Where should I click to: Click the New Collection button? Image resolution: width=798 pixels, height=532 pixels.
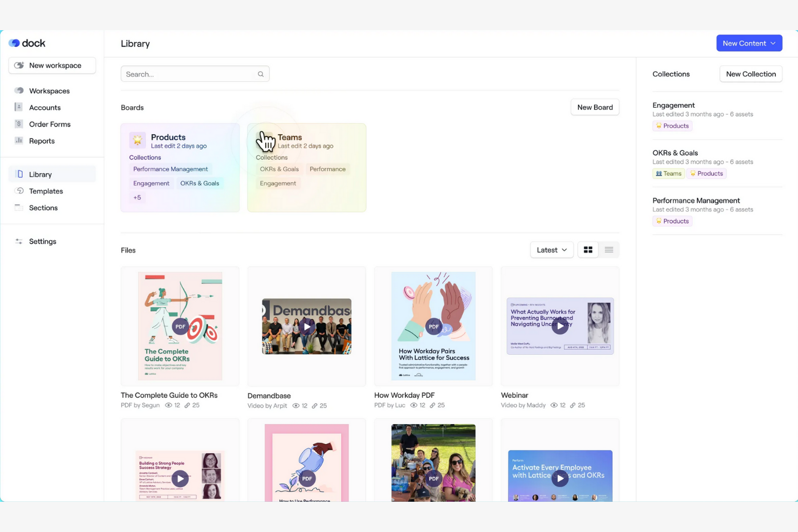coord(751,74)
